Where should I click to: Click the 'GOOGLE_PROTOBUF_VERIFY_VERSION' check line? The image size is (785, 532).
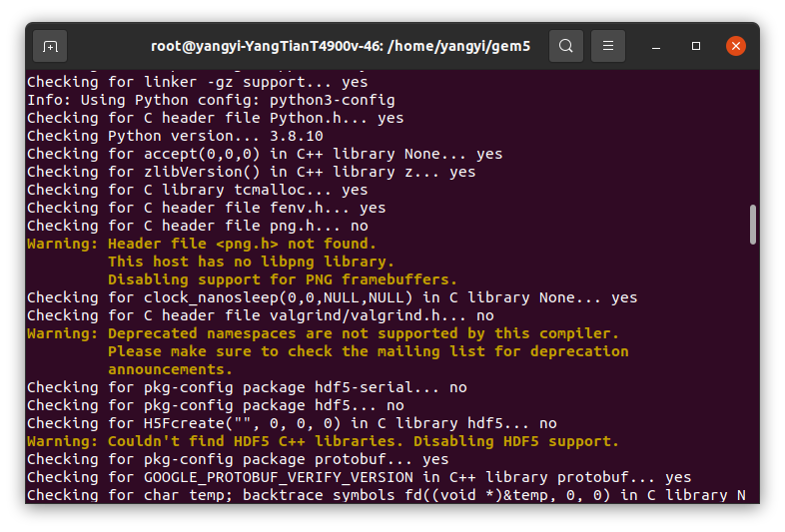pos(359,478)
